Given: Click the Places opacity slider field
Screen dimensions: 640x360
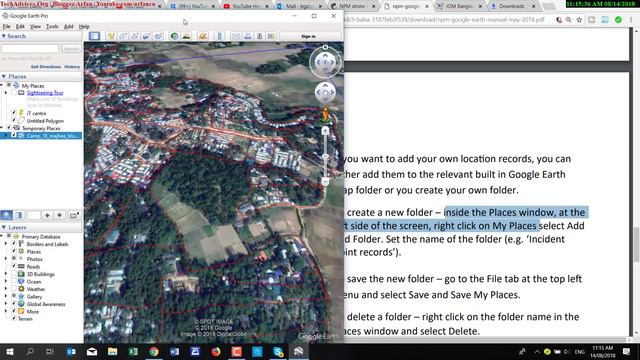Looking at the screenshot, I should [x=34, y=215].
